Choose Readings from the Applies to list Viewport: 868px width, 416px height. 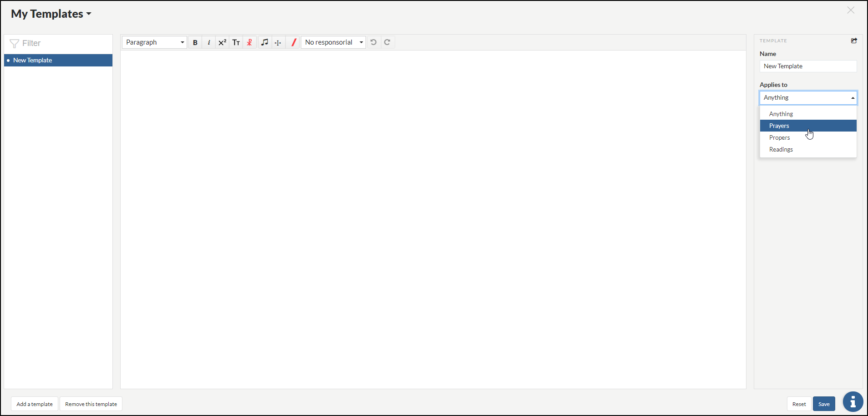781,149
